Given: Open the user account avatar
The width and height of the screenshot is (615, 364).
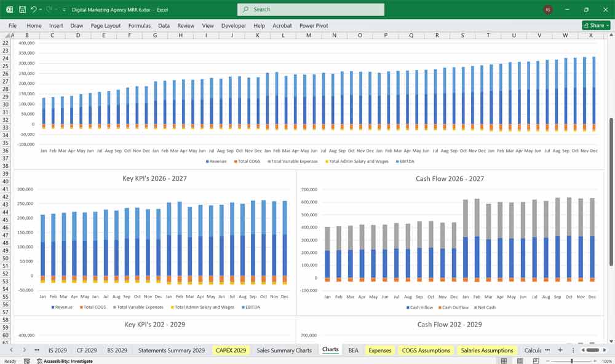Looking at the screenshot, I should tap(548, 10).
